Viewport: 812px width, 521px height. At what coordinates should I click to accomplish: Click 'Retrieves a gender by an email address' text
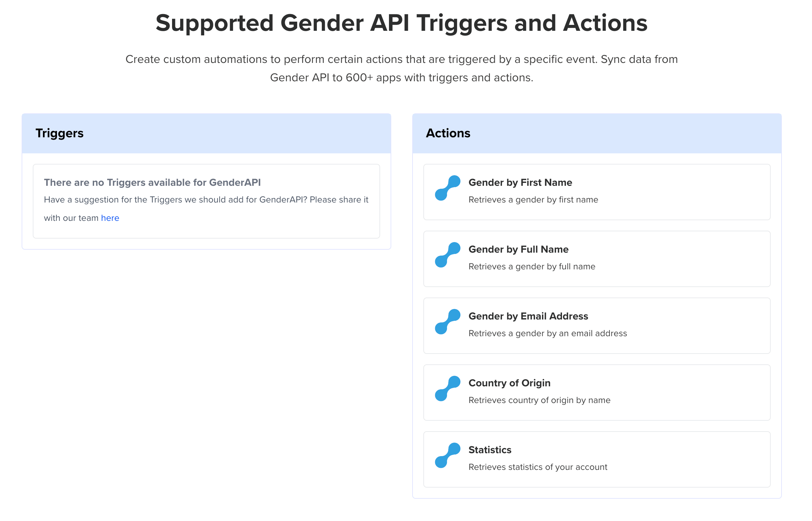point(548,333)
